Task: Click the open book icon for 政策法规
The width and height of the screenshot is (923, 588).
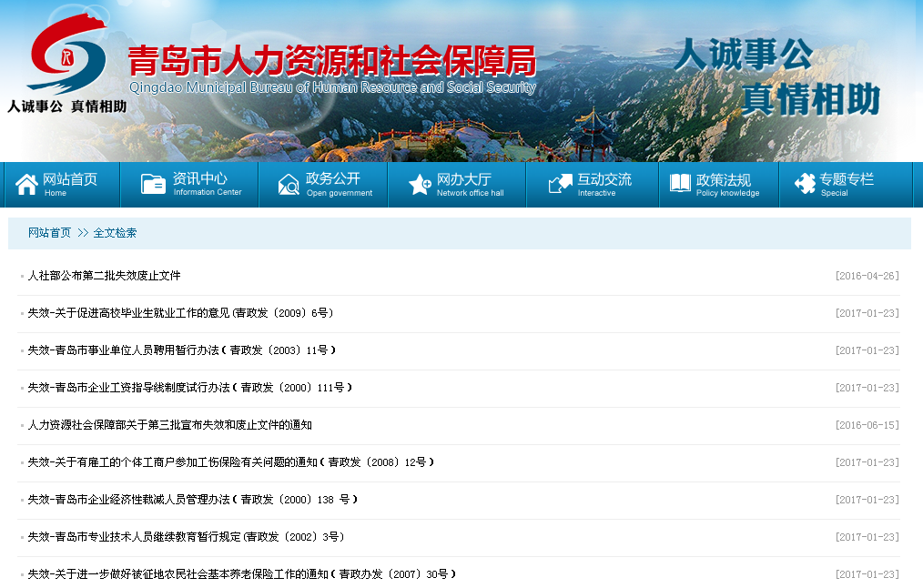Action: coord(680,185)
